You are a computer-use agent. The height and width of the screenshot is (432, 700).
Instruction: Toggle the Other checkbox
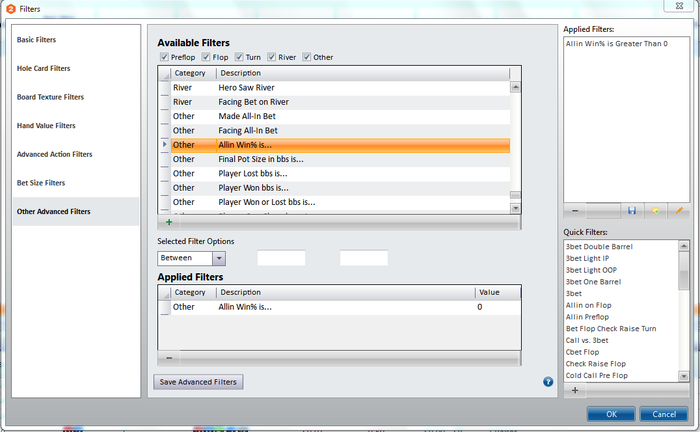pos(307,57)
